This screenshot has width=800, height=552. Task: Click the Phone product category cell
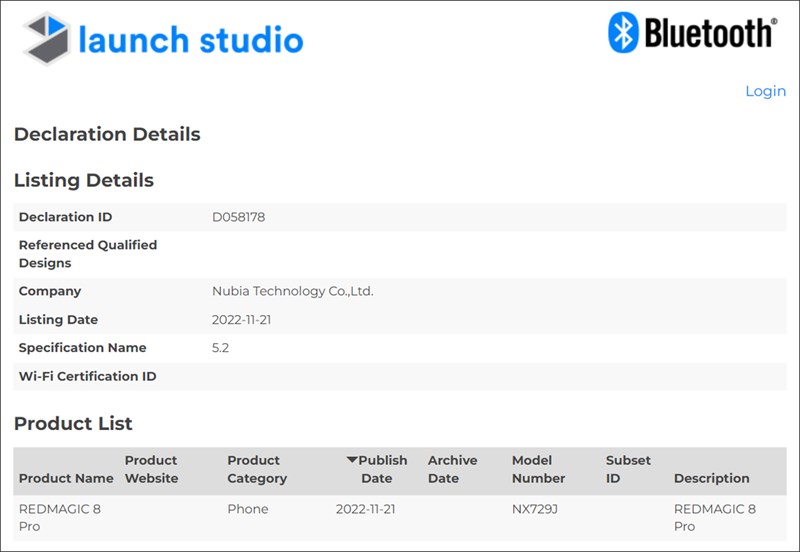tap(248, 509)
